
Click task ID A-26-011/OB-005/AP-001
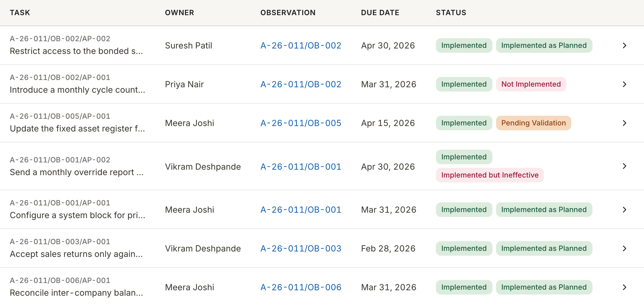pyautogui.click(x=60, y=116)
